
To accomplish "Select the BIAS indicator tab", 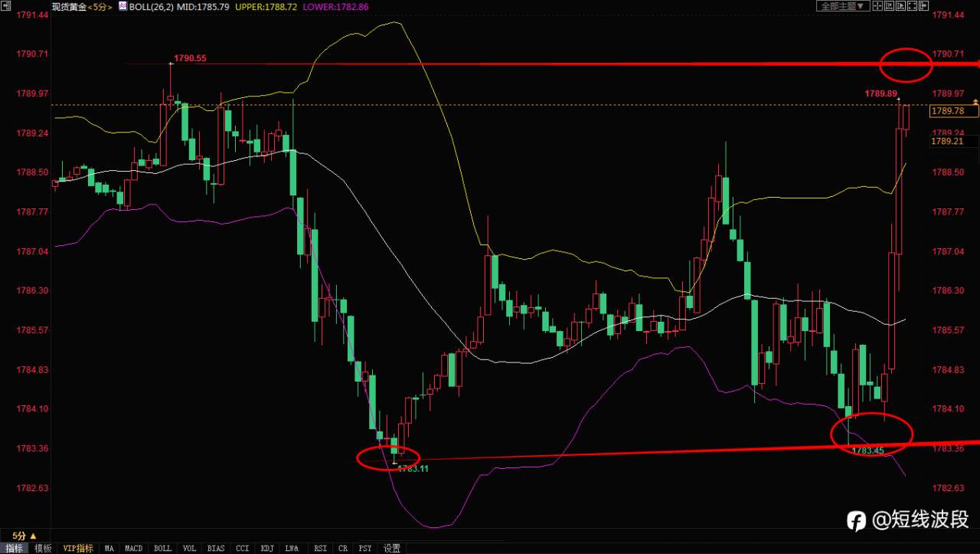I will (216, 548).
